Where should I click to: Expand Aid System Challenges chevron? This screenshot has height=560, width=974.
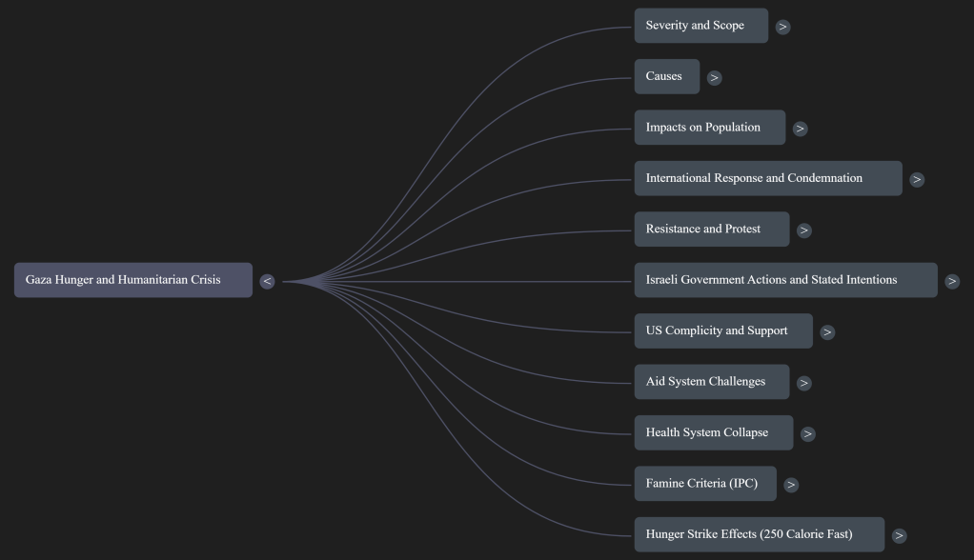point(803,383)
